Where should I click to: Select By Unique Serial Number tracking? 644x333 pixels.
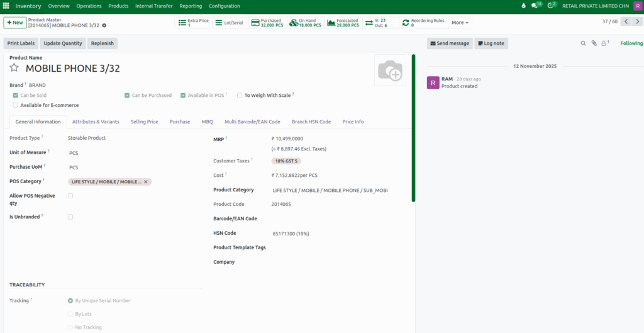tap(70, 301)
